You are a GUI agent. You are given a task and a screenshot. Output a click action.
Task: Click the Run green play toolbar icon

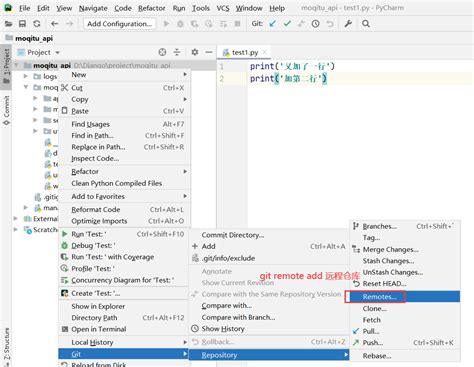pos(166,24)
